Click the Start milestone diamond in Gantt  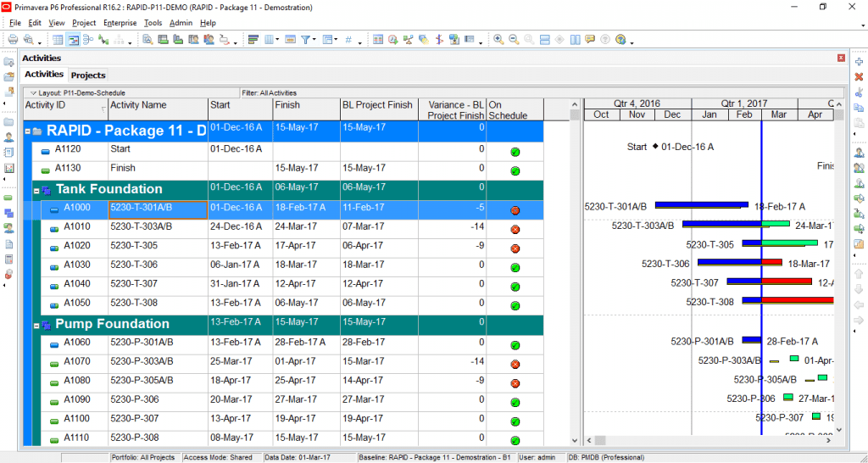click(655, 147)
